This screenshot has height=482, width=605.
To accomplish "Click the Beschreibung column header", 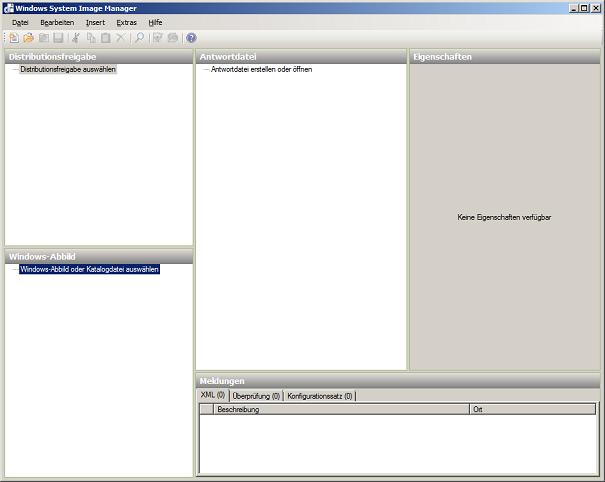I will click(341, 409).
